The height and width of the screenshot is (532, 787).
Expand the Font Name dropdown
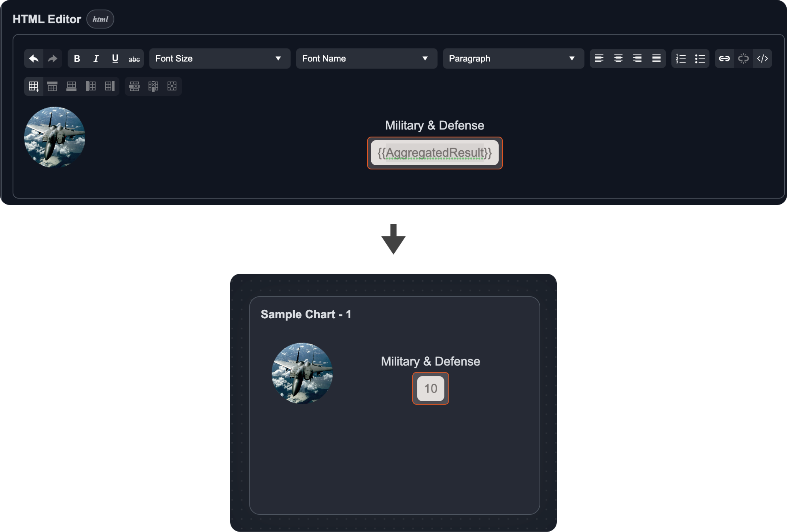(366, 58)
